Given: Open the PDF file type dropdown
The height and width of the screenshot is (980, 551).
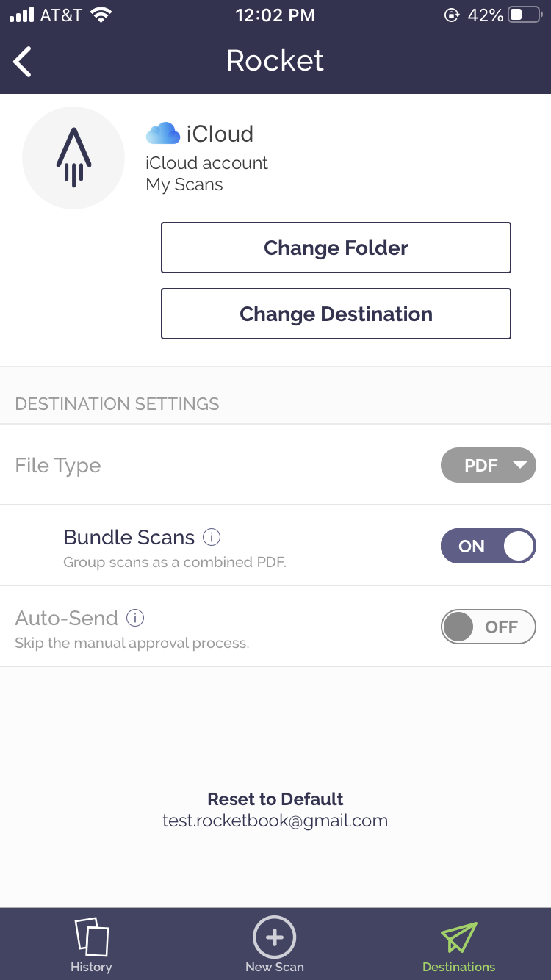Looking at the screenshot, I should click(488, 466).
